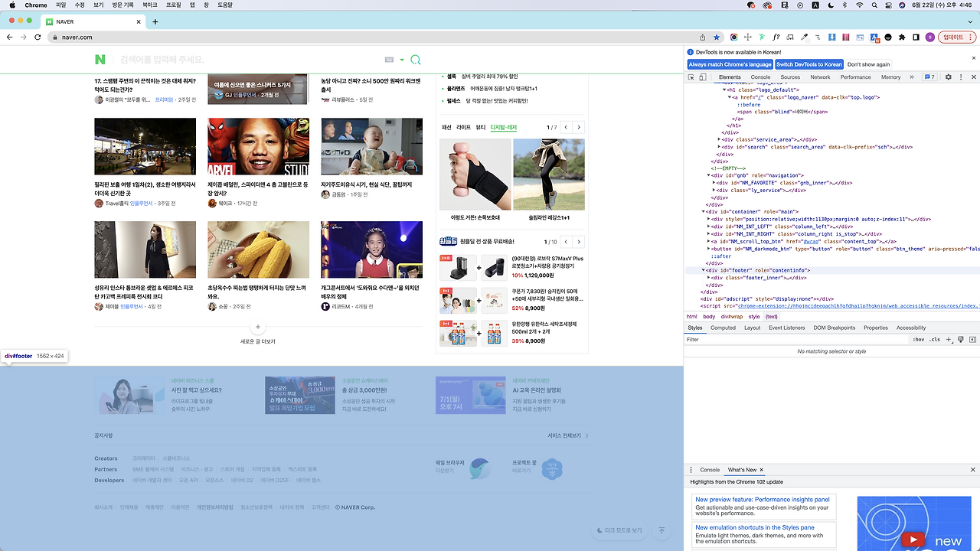Toggle the device emulation toolbar in DevTools
The image size is (980, 551).
(x=703, y=77)
